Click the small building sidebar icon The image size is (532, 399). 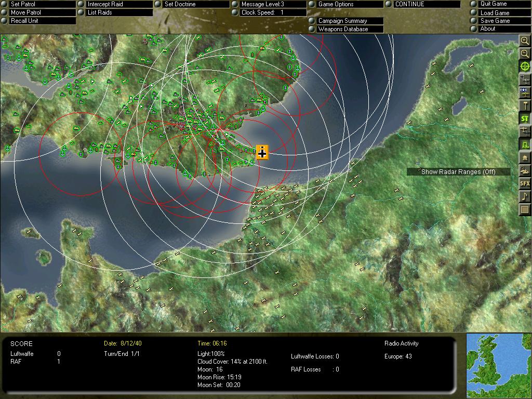point(525,158)
